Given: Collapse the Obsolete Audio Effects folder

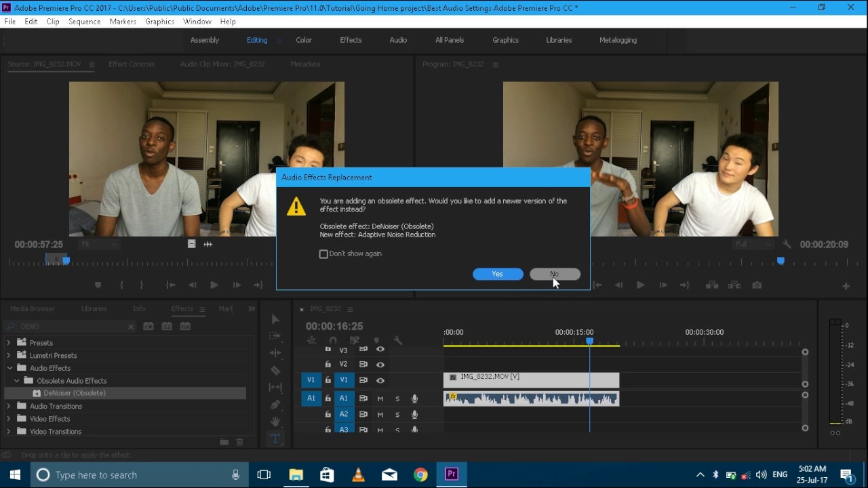Looking at the screenshot, I should [17, 381].
